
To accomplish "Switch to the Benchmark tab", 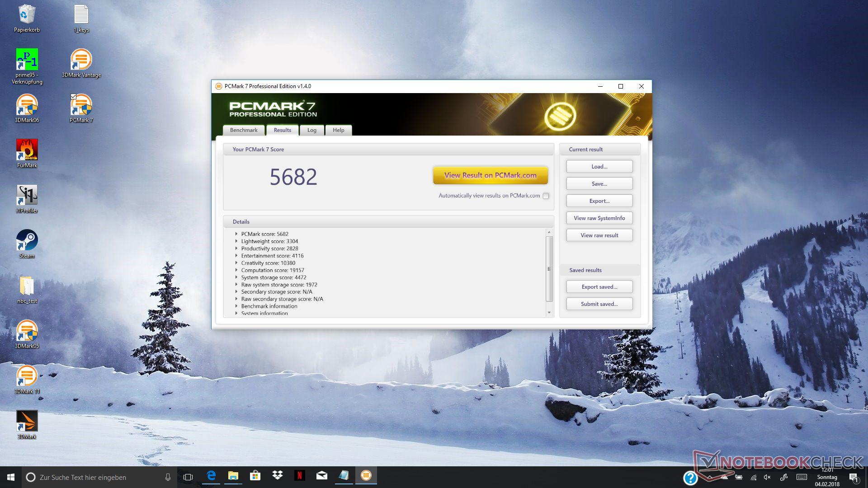I will click(243, 130).
